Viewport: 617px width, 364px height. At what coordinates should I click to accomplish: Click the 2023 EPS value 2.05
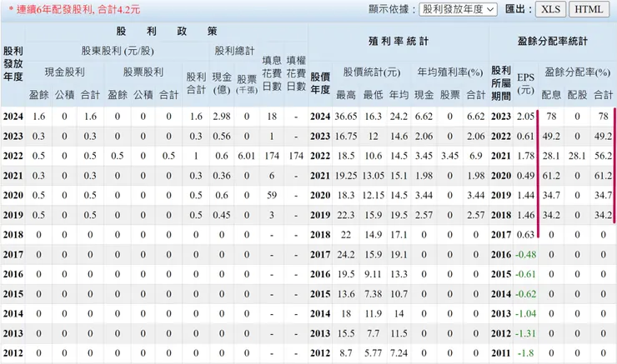[525, 117]
